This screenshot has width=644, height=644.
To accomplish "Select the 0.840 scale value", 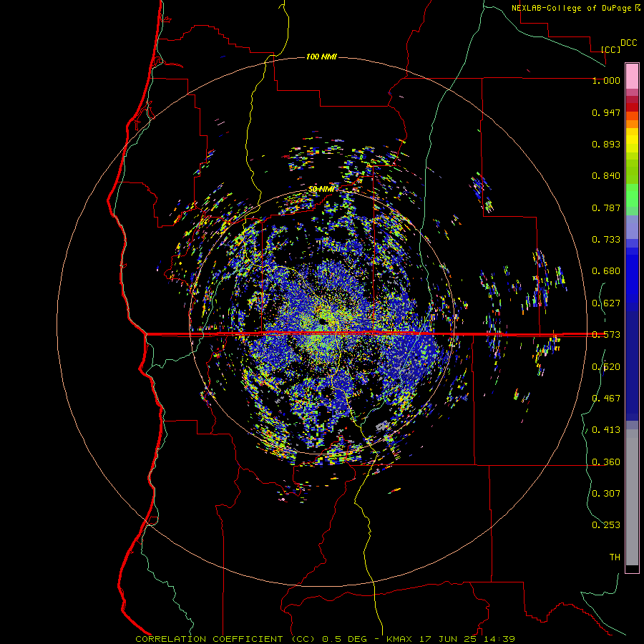I will pos(606,176).
